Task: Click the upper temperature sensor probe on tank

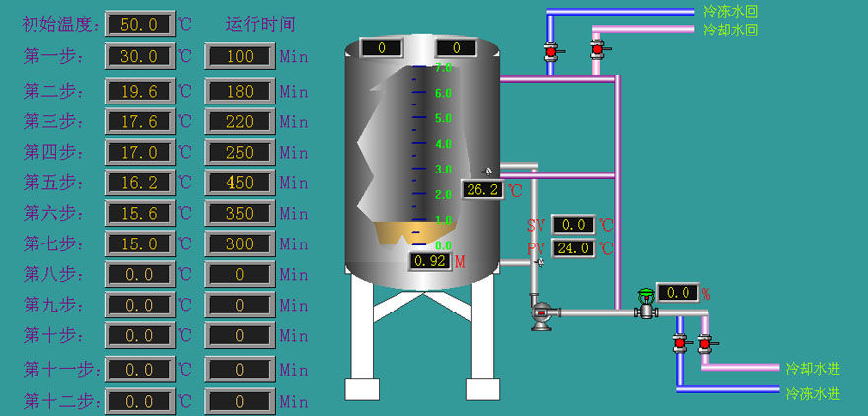Action: coord(487,172)
